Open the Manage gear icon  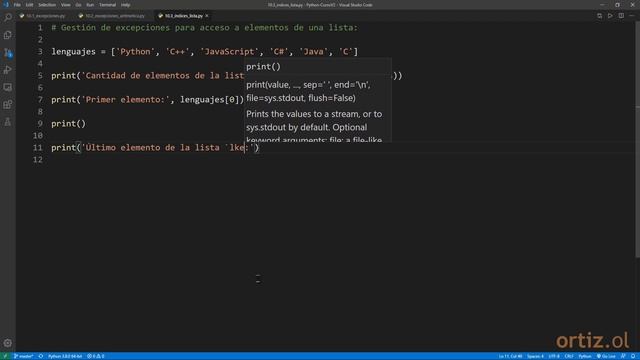(8, 343)
